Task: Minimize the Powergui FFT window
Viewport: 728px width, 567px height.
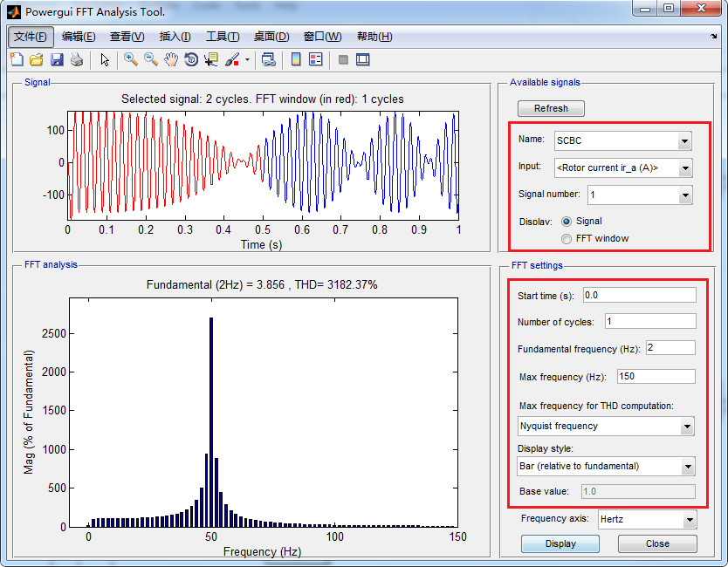Action: (x=645, y=9)
